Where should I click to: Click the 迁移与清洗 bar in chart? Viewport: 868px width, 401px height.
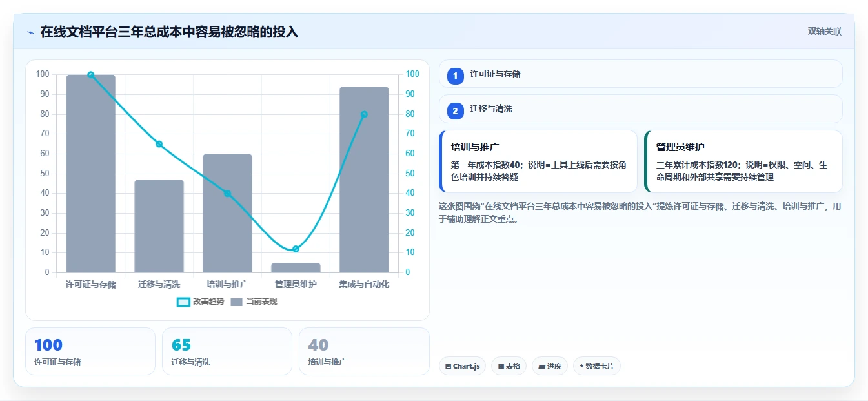click(x=159, y=226)
